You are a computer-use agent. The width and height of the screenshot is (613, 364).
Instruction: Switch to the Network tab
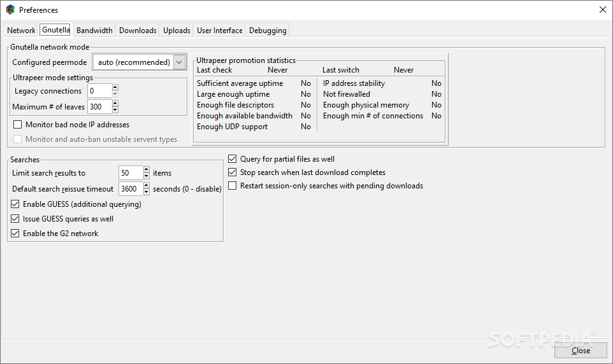(21, 31)
